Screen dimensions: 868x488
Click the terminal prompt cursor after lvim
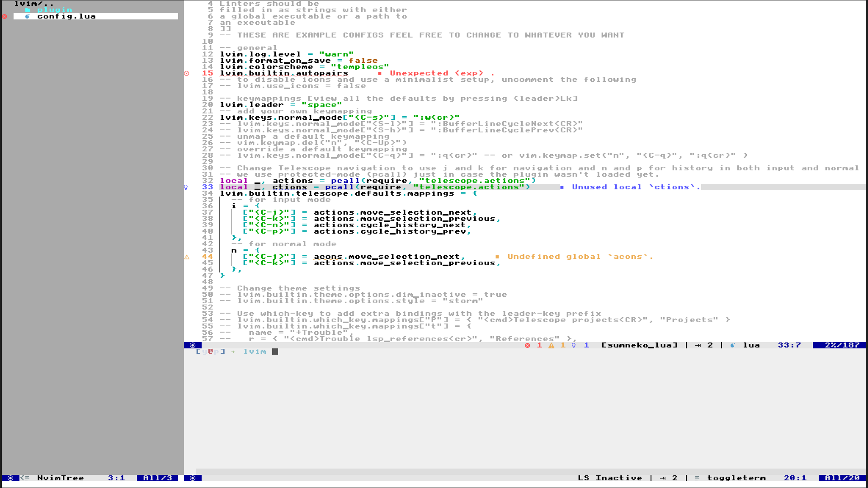click(275, 352)
